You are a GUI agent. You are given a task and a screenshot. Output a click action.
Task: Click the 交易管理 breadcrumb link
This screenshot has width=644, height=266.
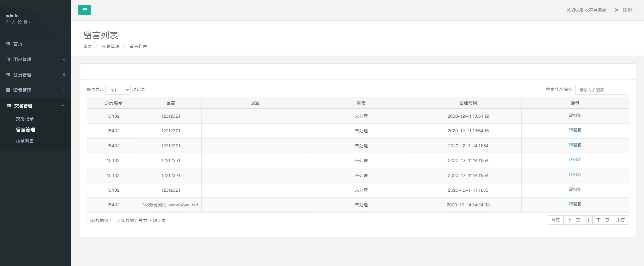click(110, 46)
